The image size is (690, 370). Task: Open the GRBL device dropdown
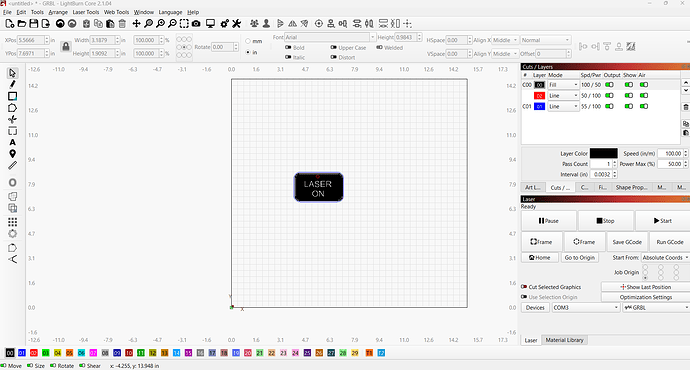pos(656,308)
